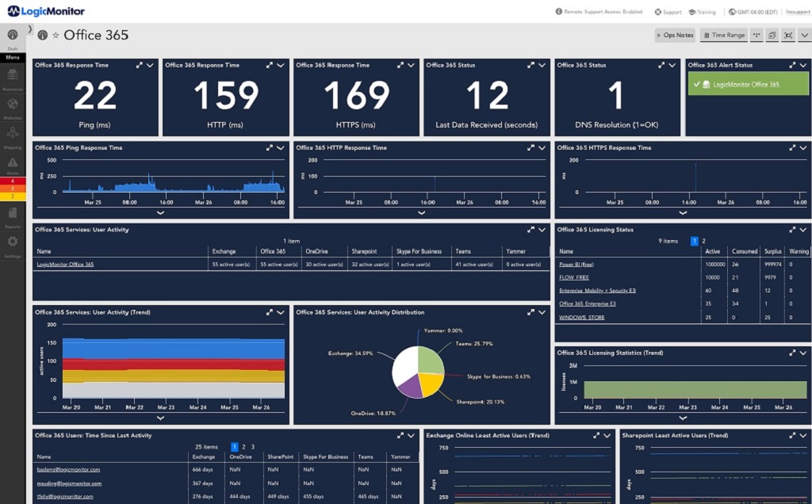Expand the HTTPS Response Time graph widget

click(792, 148)
